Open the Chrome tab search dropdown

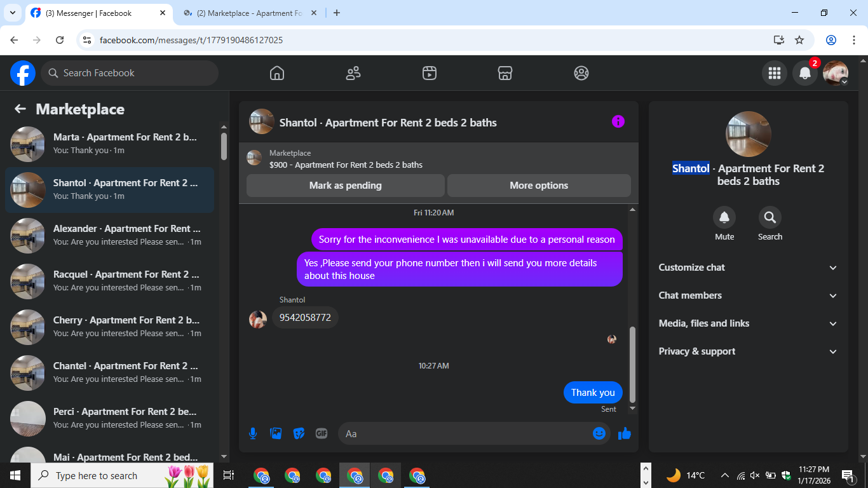(12, 13)
